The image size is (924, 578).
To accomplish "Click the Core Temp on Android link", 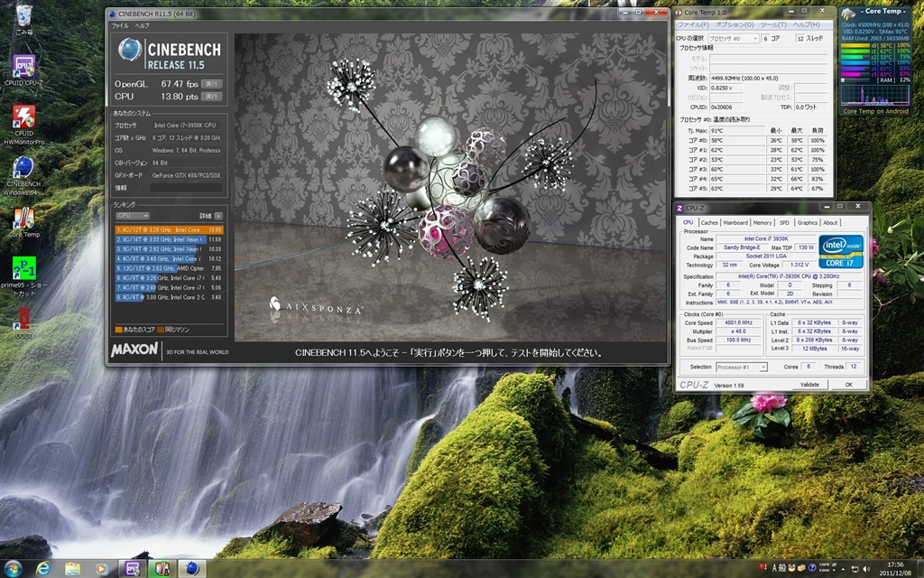I will click(x=875, y=111).
